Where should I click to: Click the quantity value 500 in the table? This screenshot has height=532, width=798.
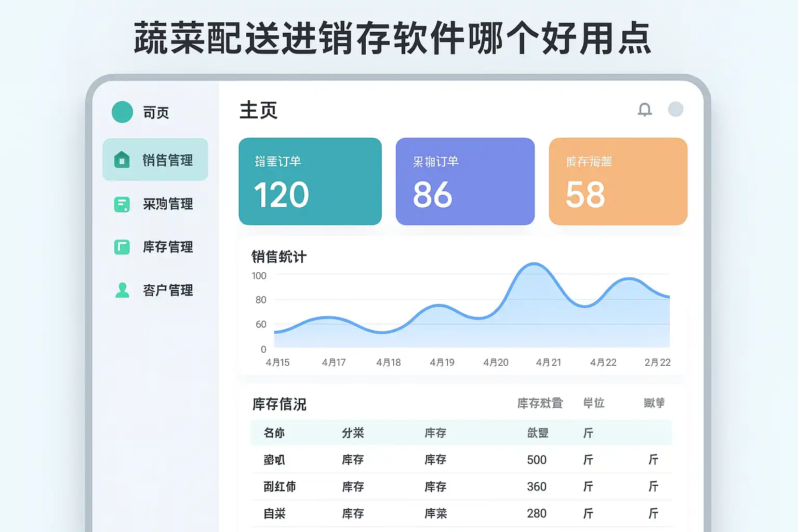click(537, 460)
